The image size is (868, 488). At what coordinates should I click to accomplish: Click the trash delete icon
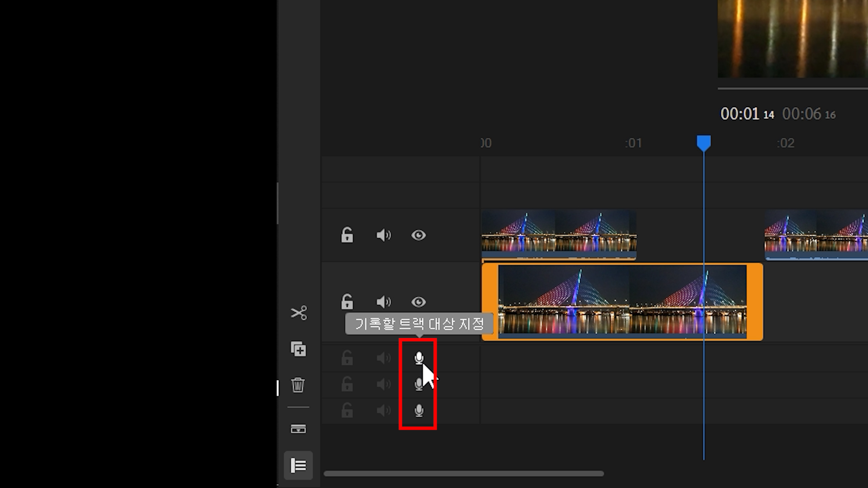[298, 385]
